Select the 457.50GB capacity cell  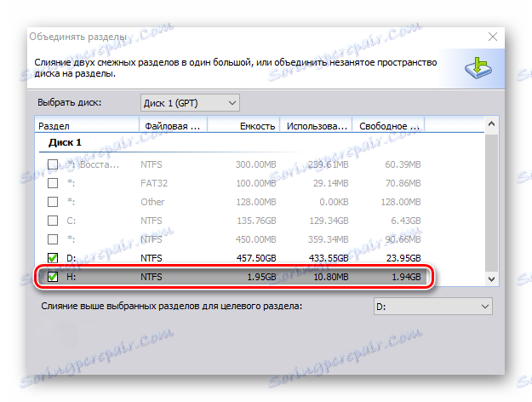256,258
